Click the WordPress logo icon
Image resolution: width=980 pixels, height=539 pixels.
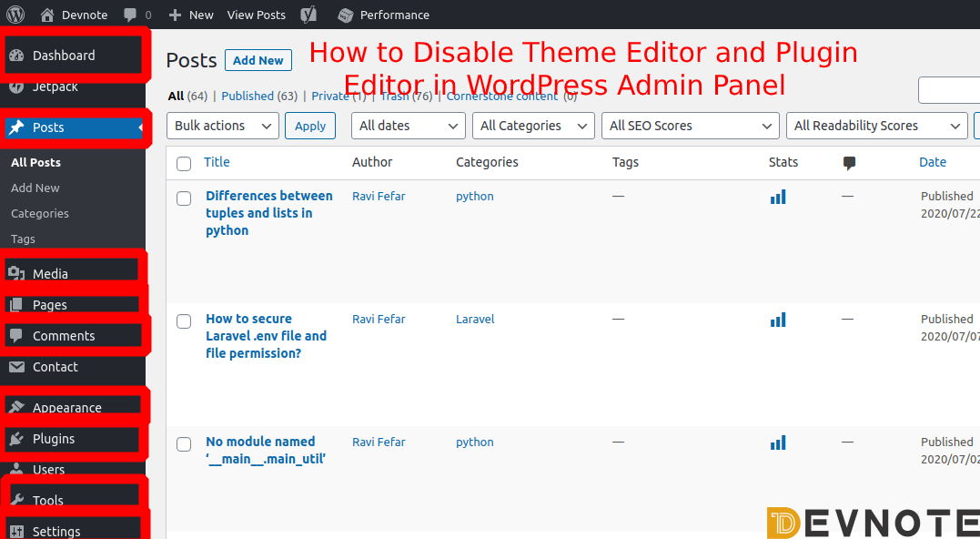click(14, 14)
